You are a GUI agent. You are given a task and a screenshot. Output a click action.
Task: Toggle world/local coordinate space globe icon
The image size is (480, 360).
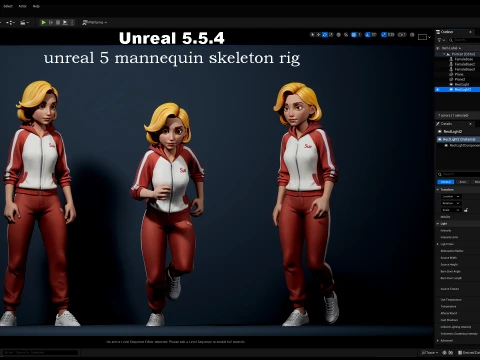(339, 35)
